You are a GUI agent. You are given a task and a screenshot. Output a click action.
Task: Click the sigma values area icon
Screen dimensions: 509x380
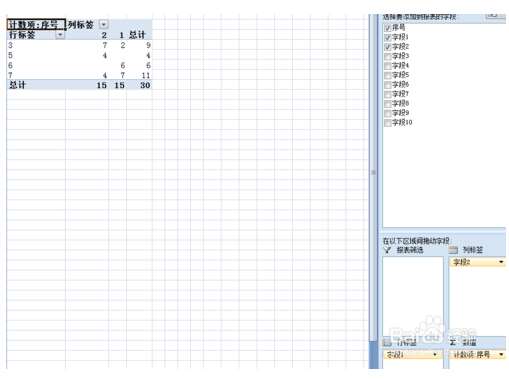[x=452, y=342]
